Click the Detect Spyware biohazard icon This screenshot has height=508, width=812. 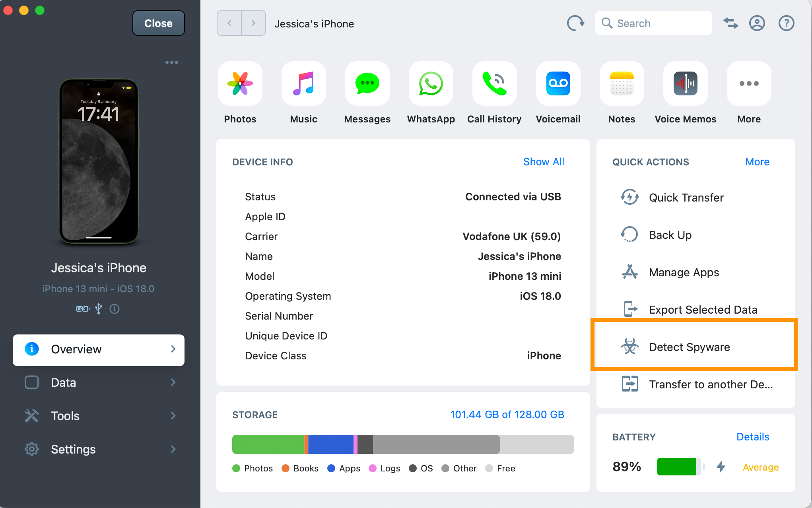[630, 347]
